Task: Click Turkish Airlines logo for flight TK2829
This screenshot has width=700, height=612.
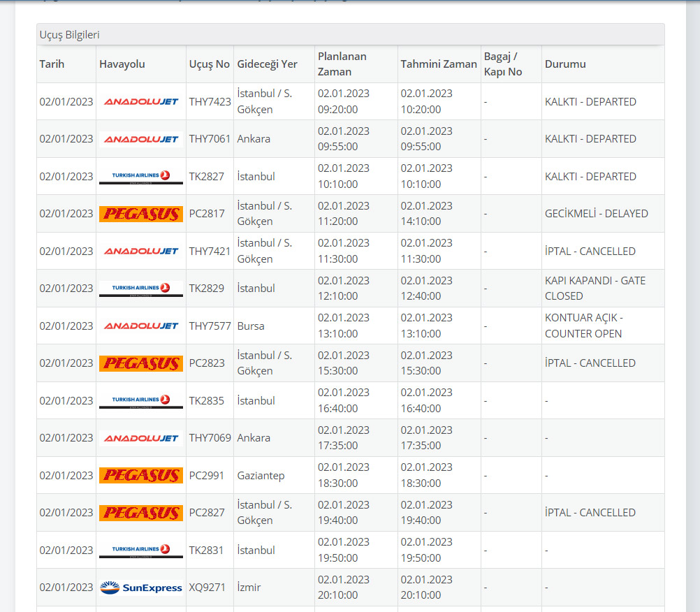Action: point(141,289)
